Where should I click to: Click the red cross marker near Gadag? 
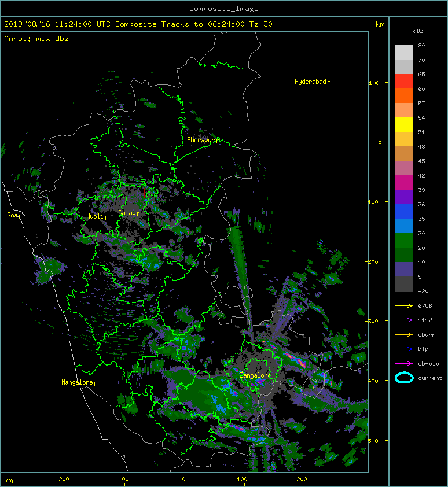tap(144, 193)
